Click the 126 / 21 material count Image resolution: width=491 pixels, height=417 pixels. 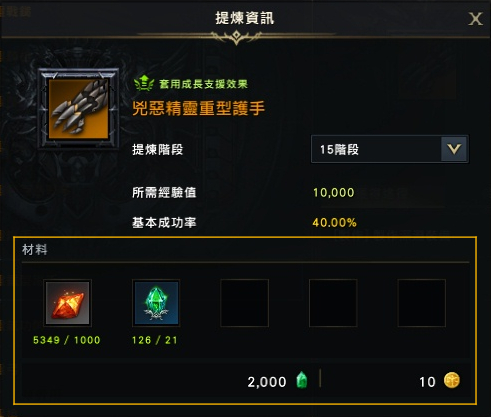[155, 340]
